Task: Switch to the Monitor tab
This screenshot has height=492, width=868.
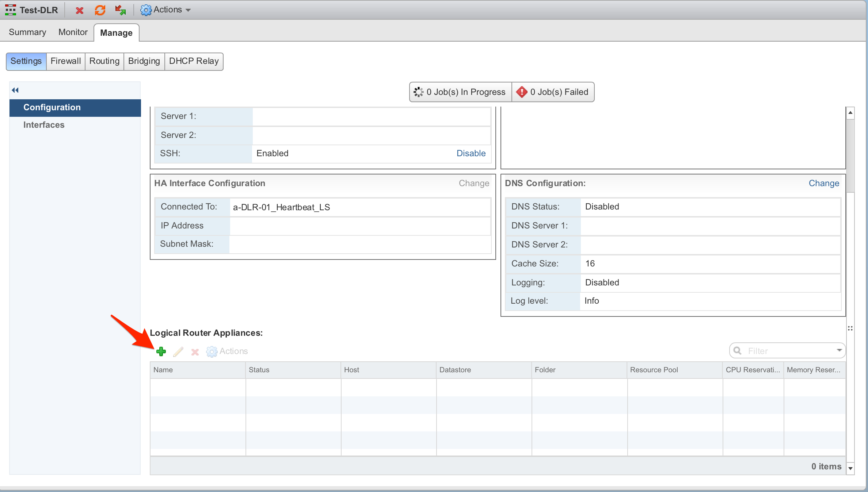Action: click(x=73, y=32)
